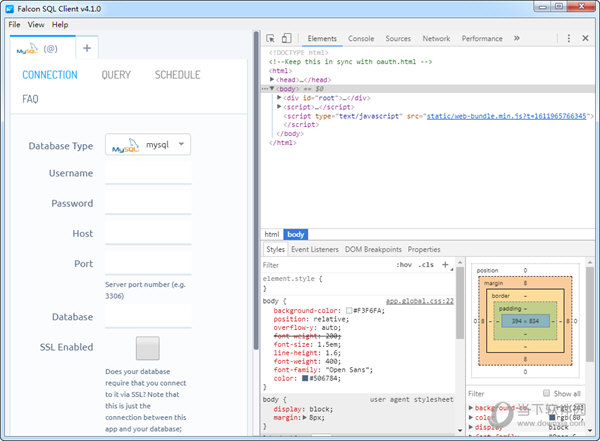Expand the margin shorthand property
The width and height of the screenshot is (600, 441).
point(305,418)
